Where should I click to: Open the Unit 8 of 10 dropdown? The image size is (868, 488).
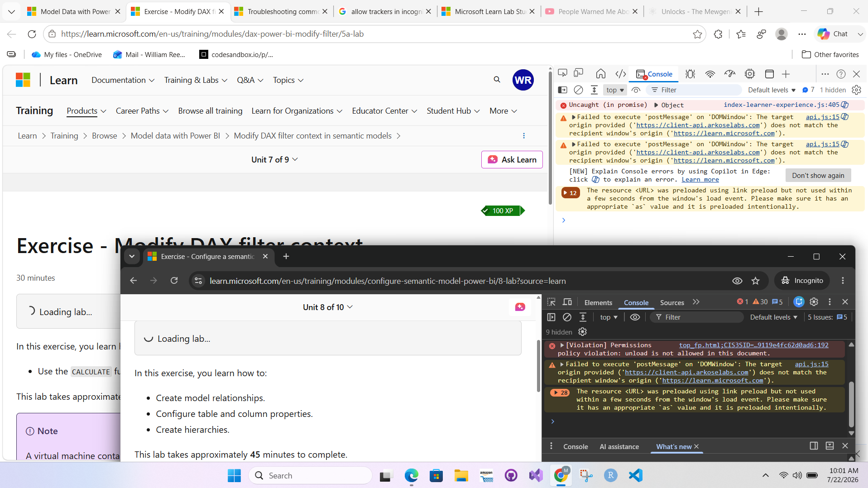[328, 307]
